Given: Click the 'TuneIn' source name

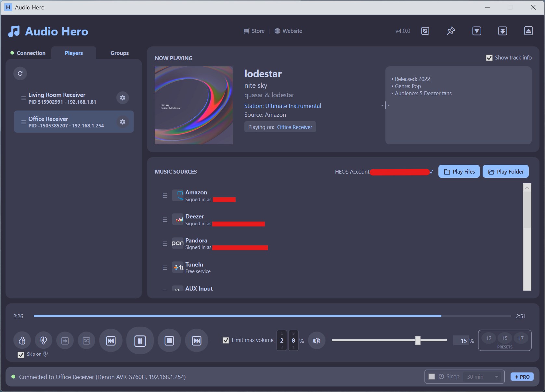Looking at the screenshot, I should [x=194, y=265].
